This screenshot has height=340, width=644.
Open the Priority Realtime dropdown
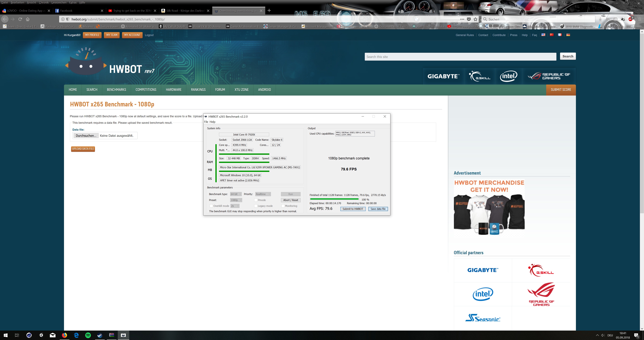click(x=263, y=194)
